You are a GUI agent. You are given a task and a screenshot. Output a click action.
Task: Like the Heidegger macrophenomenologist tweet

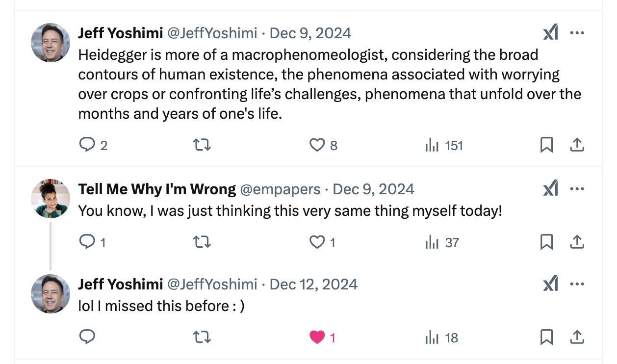coord(317,145)
